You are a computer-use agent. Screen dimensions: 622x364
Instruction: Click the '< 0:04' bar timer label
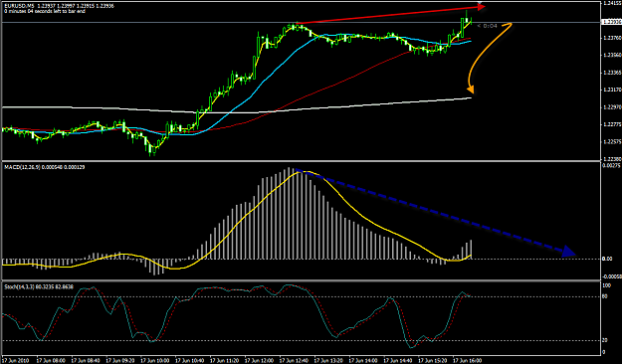click(x=487, y=26)
